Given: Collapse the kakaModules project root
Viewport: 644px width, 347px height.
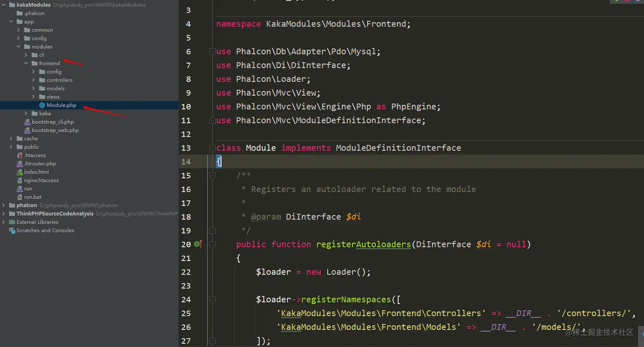Looking at the screenshot, I should click(3, 5).
